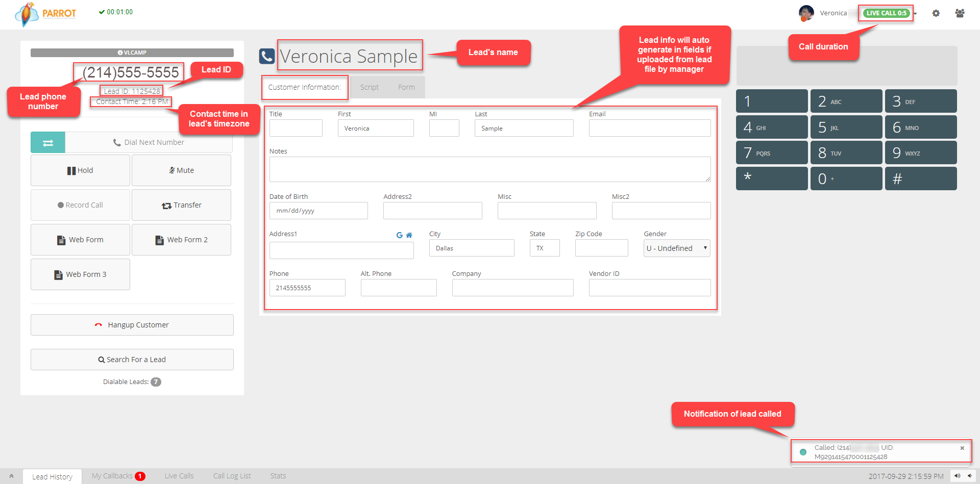Click the First name field

click(x=376, y=128)
